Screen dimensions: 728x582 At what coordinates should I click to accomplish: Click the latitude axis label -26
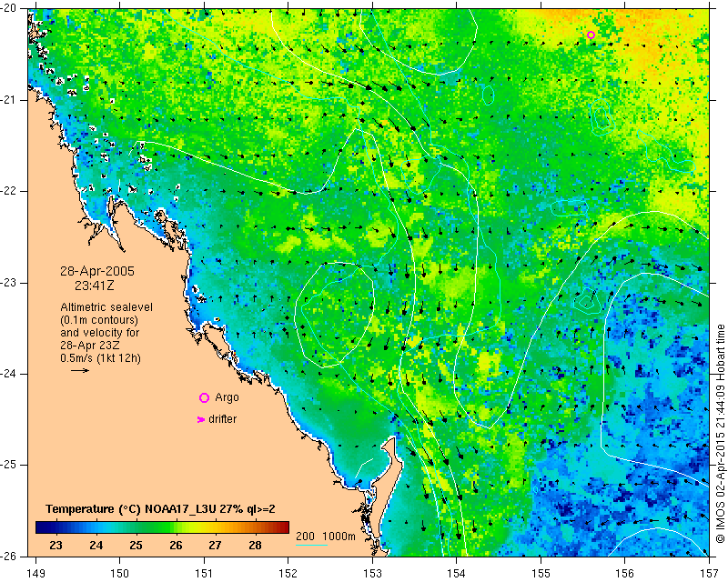coord(8,556)
